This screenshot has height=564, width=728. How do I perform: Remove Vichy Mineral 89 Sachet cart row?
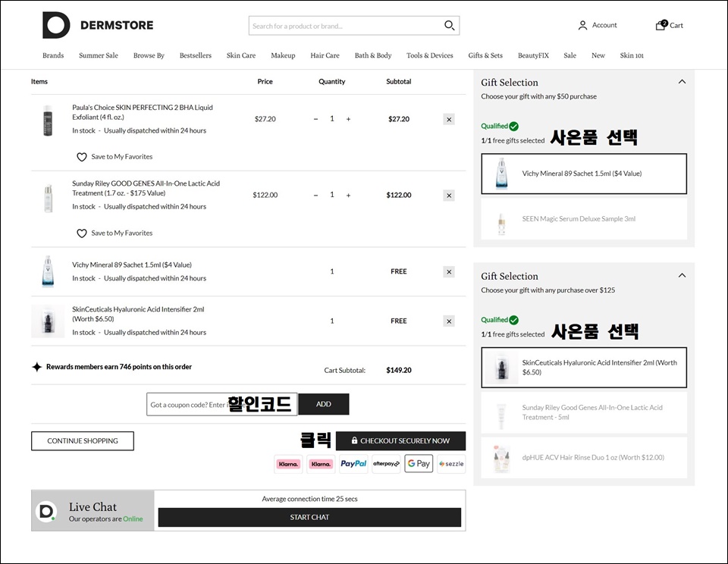449,272
